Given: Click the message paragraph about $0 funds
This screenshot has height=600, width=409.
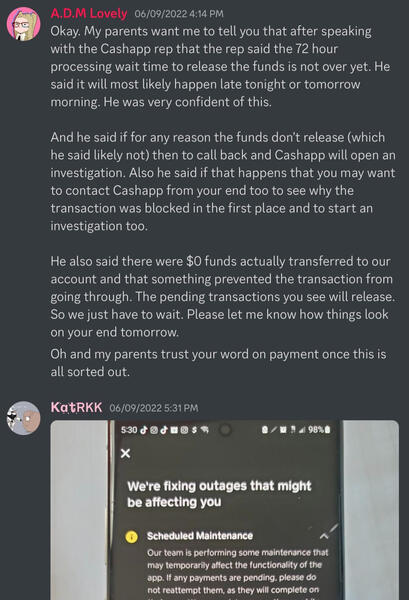Looking at the screenshot, I should coord(223,297).
